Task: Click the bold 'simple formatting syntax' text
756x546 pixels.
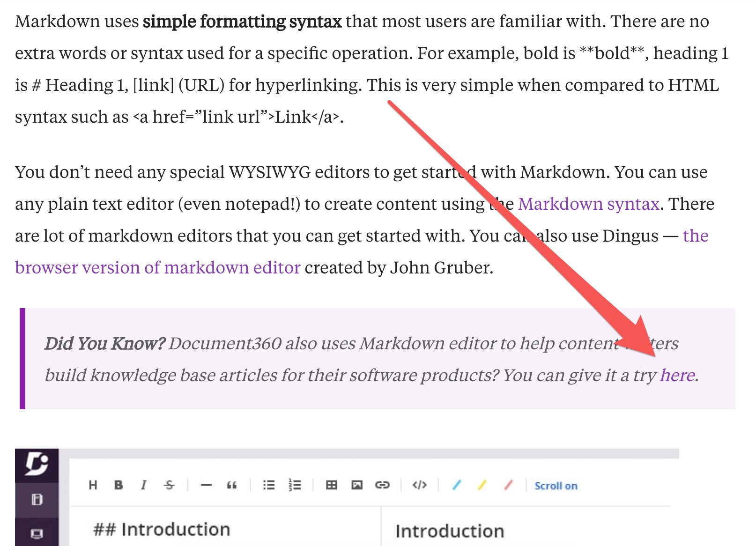Action: [x=242, y=22]
